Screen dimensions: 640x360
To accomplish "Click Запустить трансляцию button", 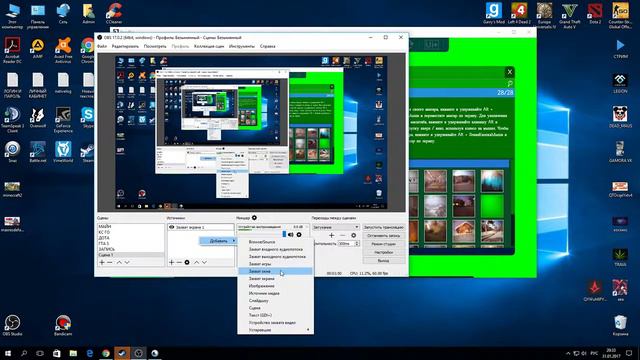I will click(x=383, y=227).
